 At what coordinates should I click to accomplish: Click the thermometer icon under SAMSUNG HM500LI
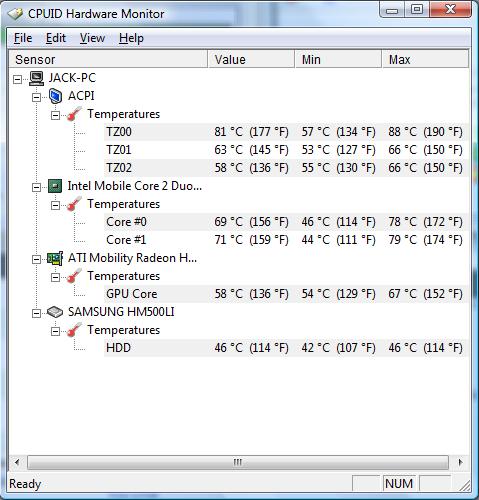[x=74, y=330]
